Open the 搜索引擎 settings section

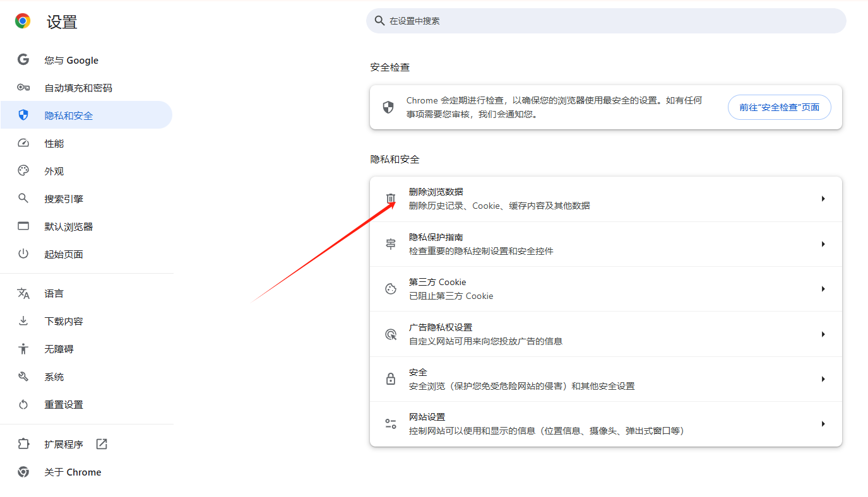(86, 199)
